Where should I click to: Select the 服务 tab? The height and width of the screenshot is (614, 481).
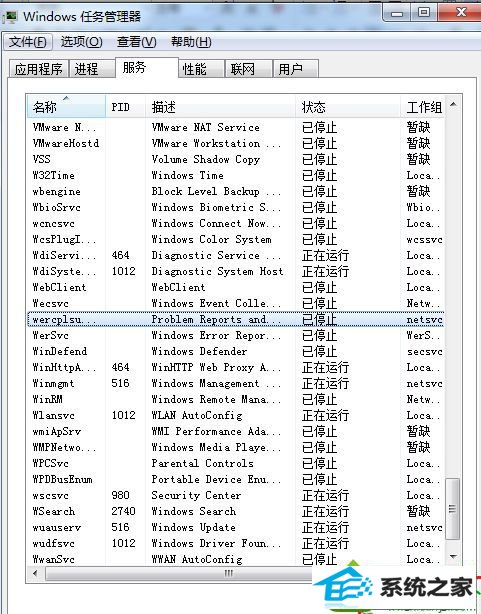tap(146, 67)
